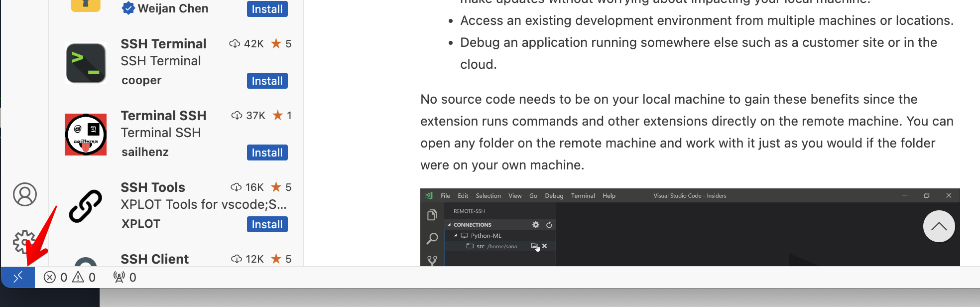Select the Terminal SSH extension title

[x=163, y=116]
